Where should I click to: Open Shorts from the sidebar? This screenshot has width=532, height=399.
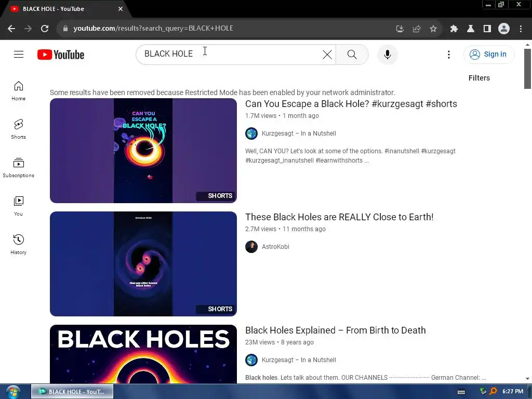point(19,129)
